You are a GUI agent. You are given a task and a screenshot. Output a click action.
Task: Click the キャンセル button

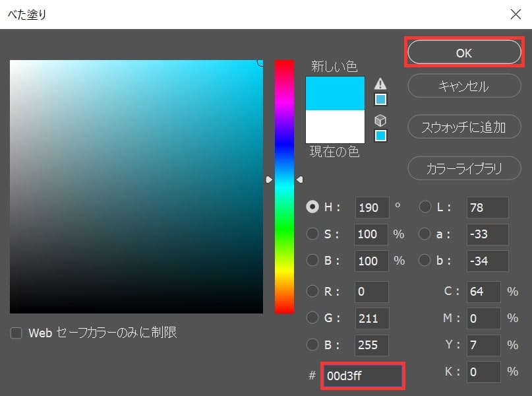pyautogui.click(x=464, y=86)
